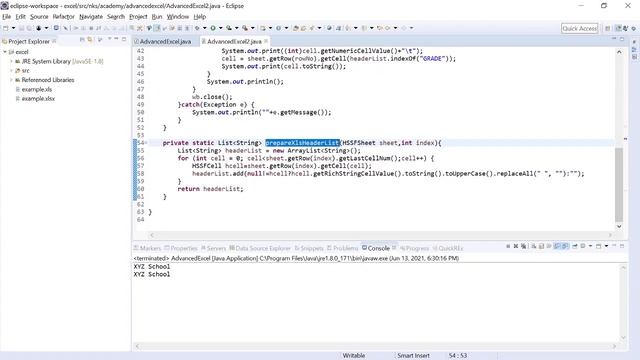Open the Navigate menu

[x=91, y=17]
